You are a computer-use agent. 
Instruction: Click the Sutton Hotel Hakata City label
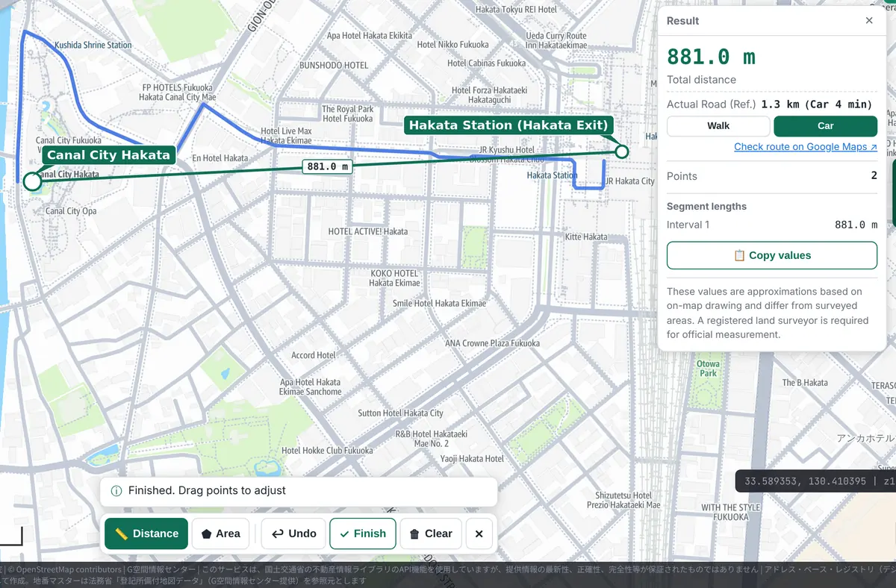(400, 413)
